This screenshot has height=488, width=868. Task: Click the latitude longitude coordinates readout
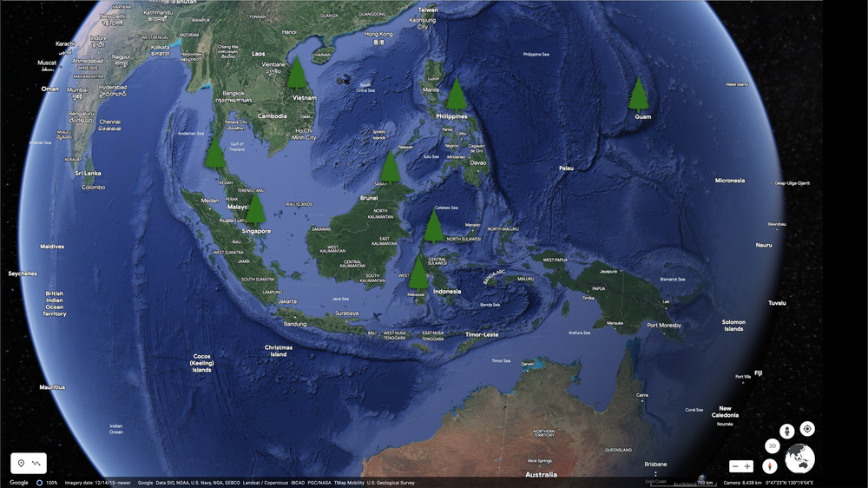[790, 483]
